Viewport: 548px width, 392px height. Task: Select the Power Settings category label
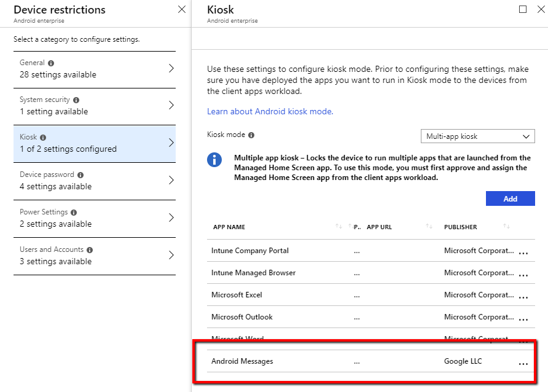(x=44, y=212)
